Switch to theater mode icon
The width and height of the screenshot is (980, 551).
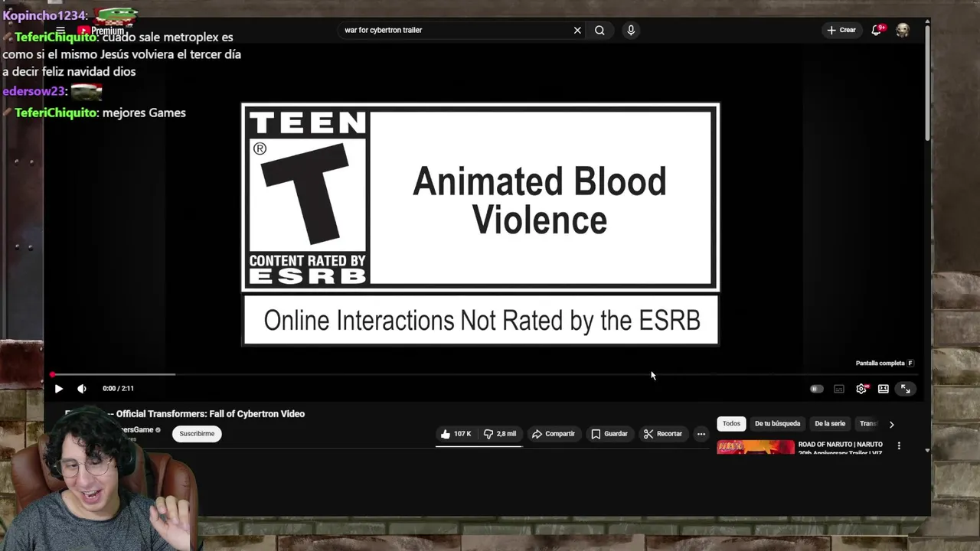(884, 389)
